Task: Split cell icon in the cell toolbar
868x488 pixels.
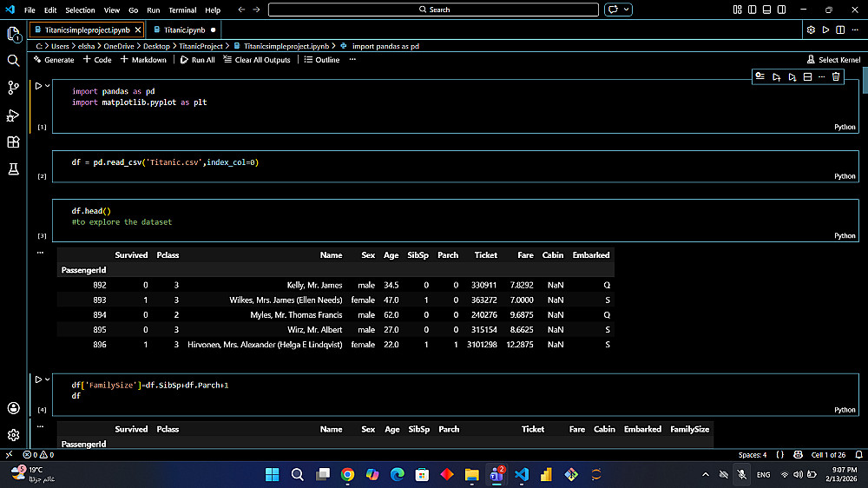Action: click(x=807, y=77)
